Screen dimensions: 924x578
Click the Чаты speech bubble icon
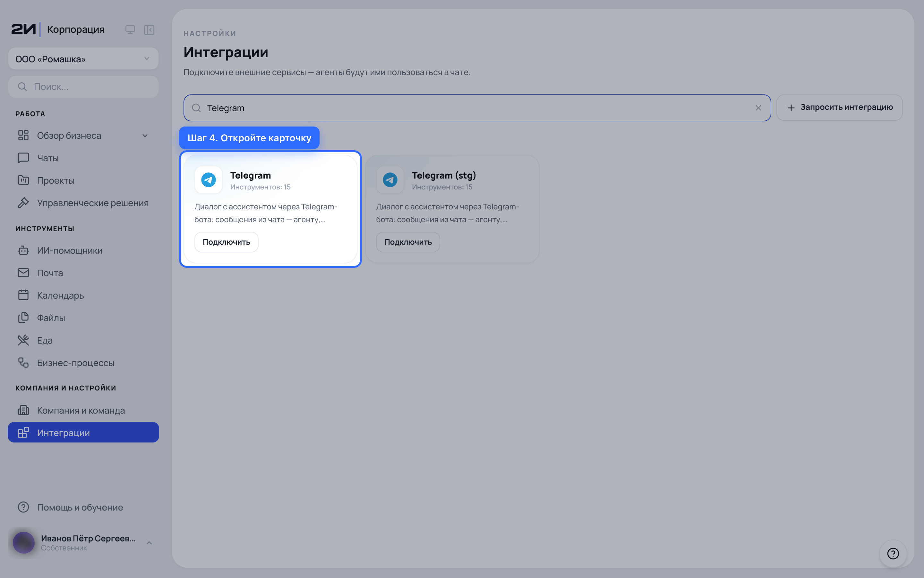pyautogui.click(x=23, y=158)
